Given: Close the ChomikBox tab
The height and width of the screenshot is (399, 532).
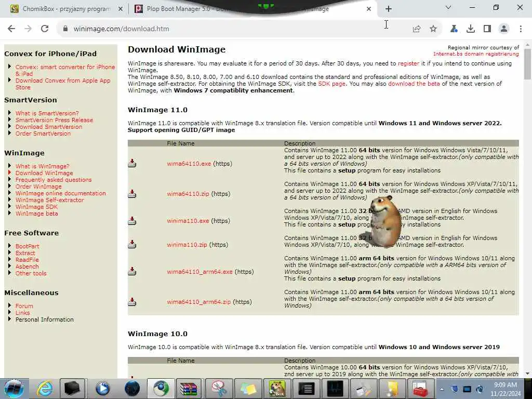Looking at the screenshot, I should pyautogui.click(x=120, y=9).
